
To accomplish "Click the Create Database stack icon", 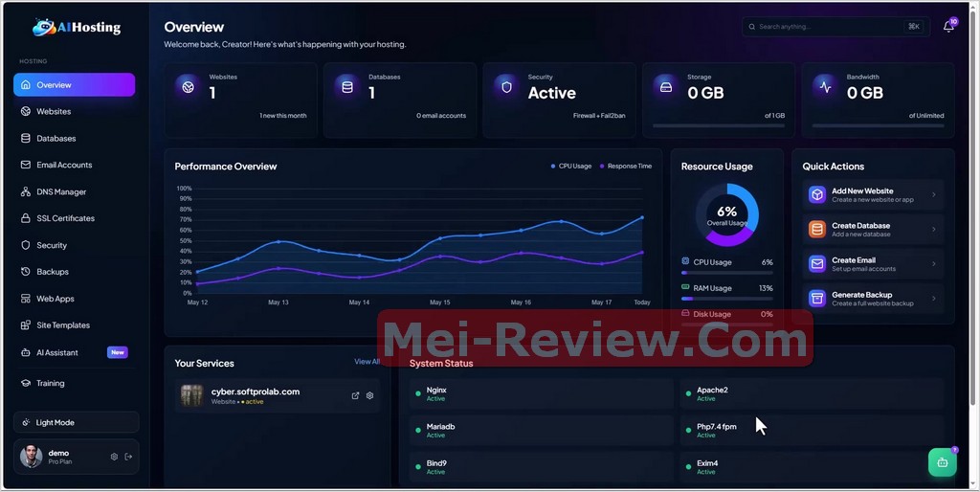I will 817,230.
